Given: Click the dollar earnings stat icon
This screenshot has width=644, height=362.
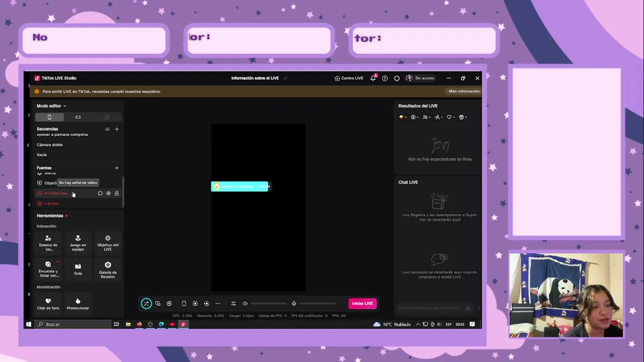Looking at the screenshot, I should pos(414,117).
